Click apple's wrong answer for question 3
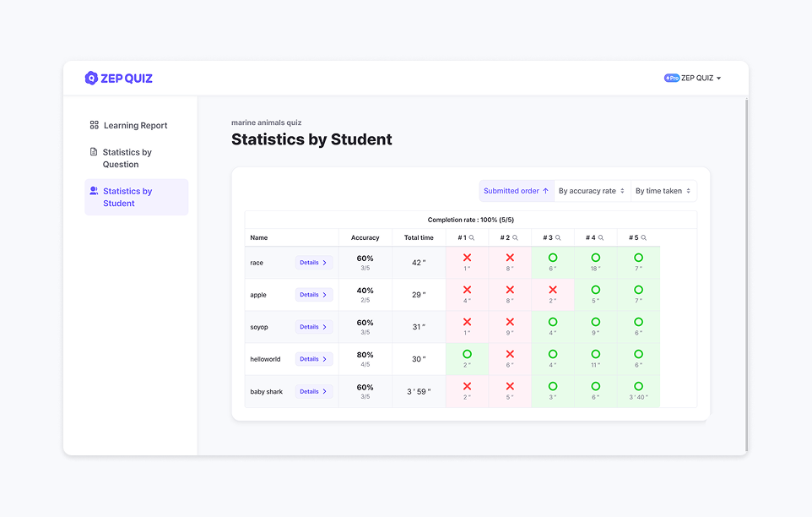The height and width of the screenshot is (517, 812). pyautogui.click(x=553, y=291)
